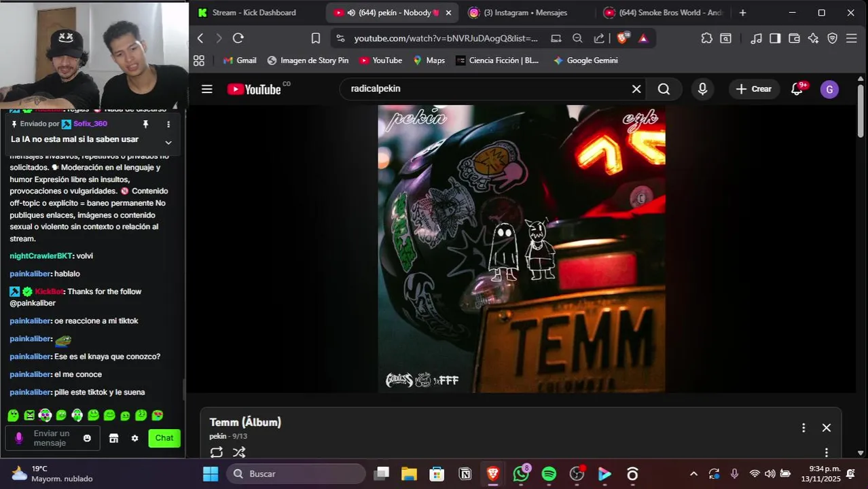Screen dimensions: 868x489
Task: Share this page from address bar
Action: pos(599,39)
